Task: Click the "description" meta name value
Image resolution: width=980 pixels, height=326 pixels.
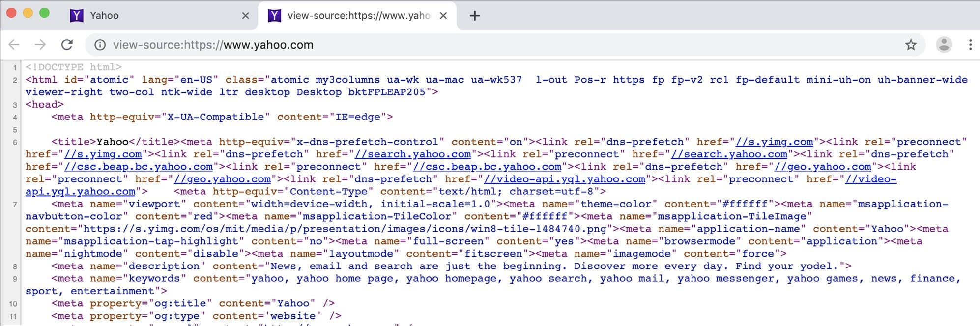Action: click(164, 267)
